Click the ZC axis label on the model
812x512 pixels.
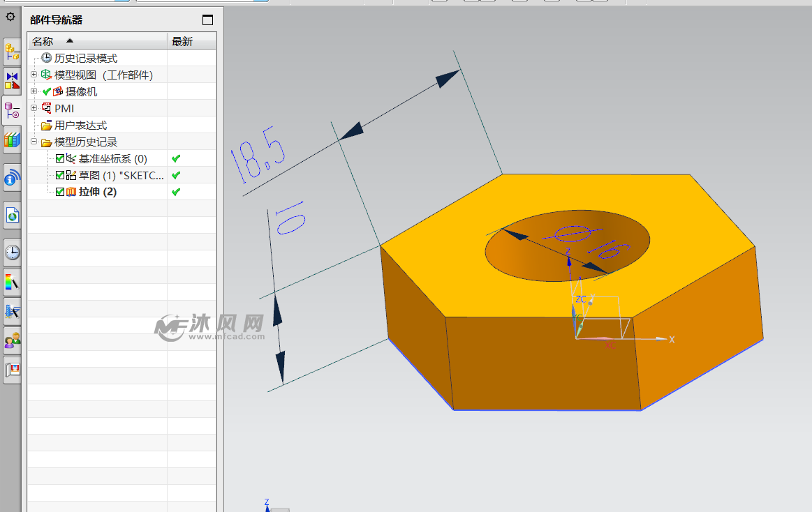coord(580,299)
